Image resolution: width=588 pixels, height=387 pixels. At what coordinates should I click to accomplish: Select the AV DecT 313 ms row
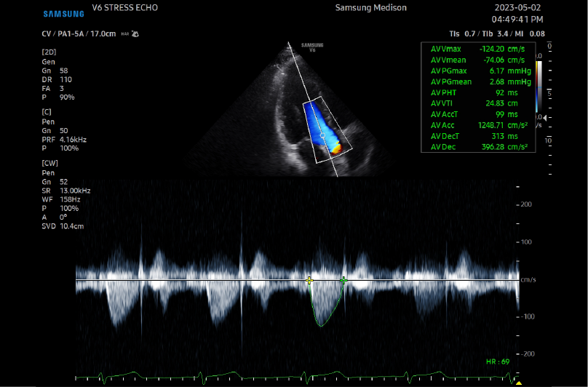(474, 136)
